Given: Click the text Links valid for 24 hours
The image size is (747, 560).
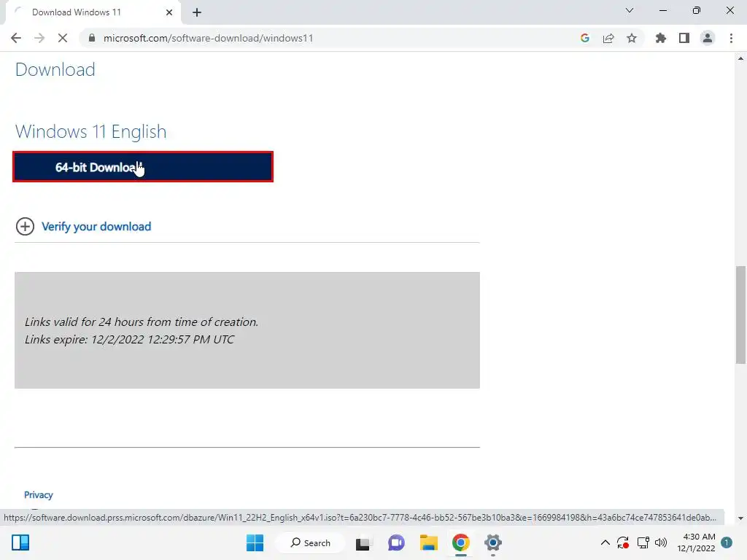Looking at the screenshot, I should 142,322.
